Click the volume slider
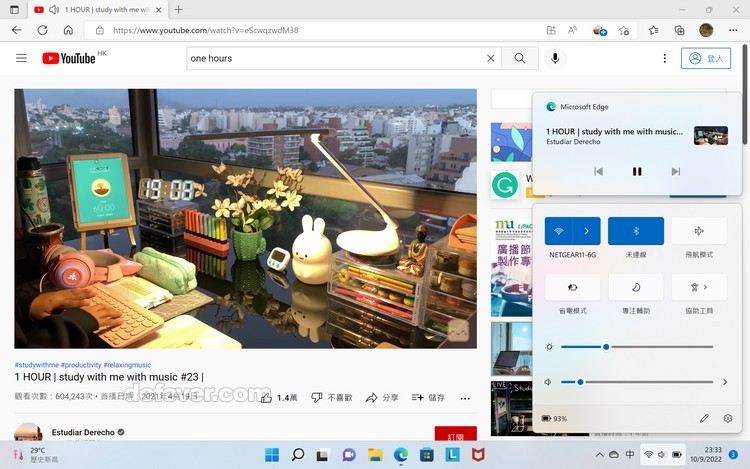The image size is (750, 469). click(637, 382)
